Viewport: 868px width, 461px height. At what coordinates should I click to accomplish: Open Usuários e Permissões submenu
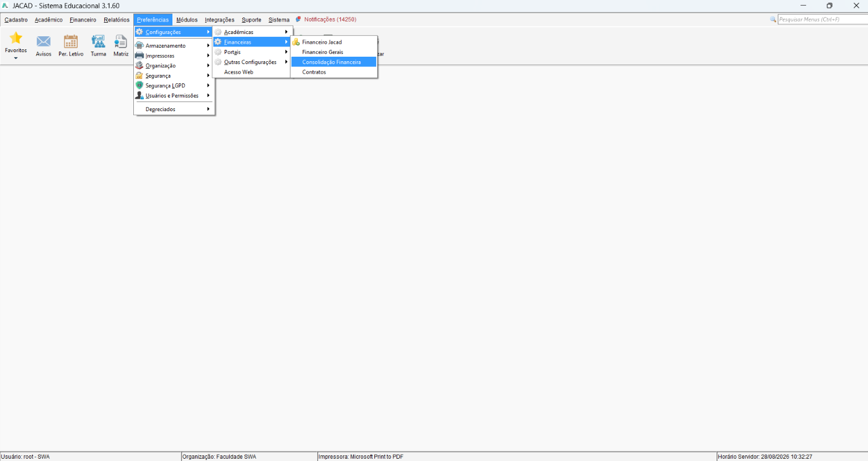(x=173, y=96)
